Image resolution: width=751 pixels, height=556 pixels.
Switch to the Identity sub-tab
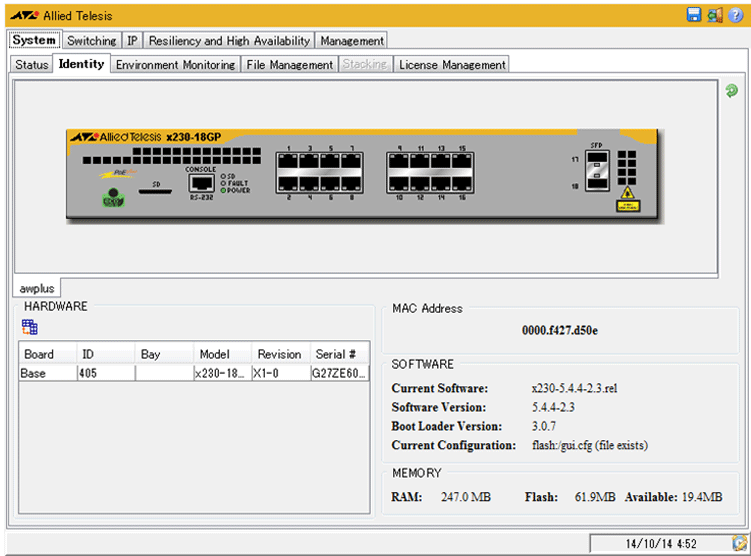[81, 64]
